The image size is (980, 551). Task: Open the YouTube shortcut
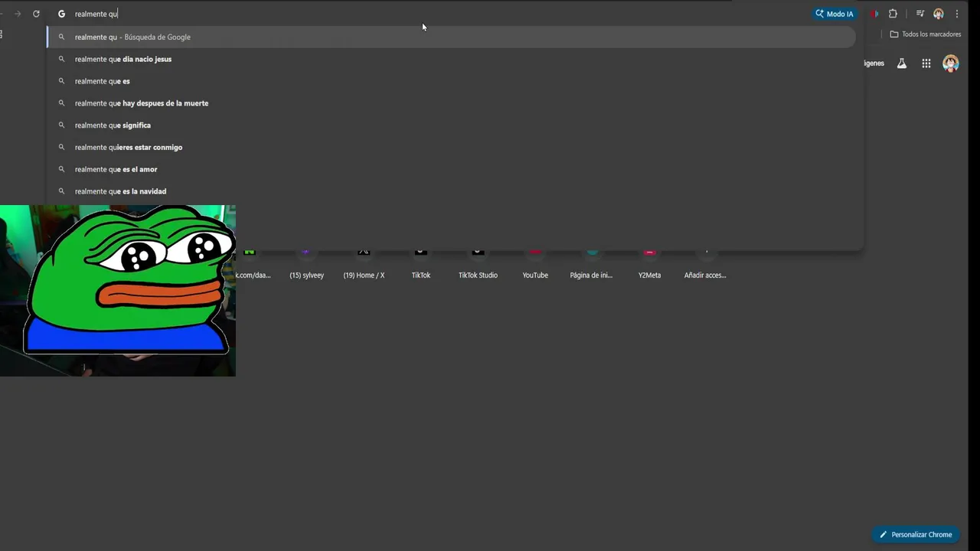(x=535, y=263)
